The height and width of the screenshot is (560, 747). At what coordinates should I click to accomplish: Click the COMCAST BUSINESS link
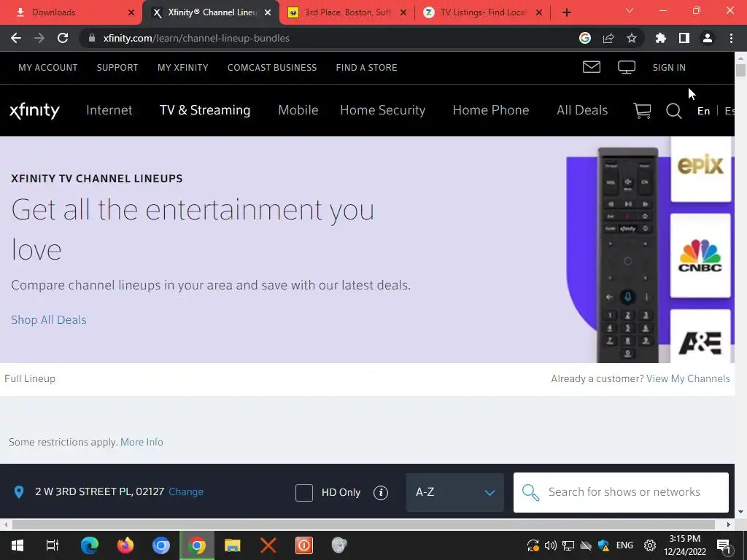[272, 68]
